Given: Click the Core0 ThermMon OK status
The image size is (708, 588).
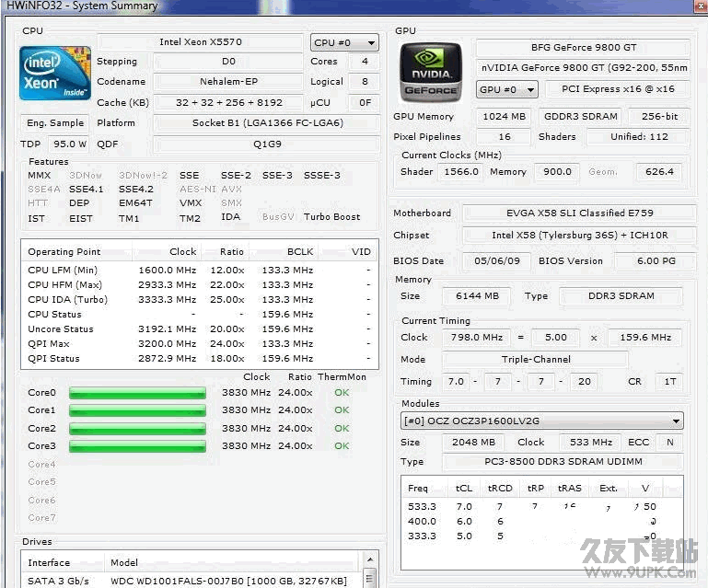Looking at the screenshot, I should (342, 393).
